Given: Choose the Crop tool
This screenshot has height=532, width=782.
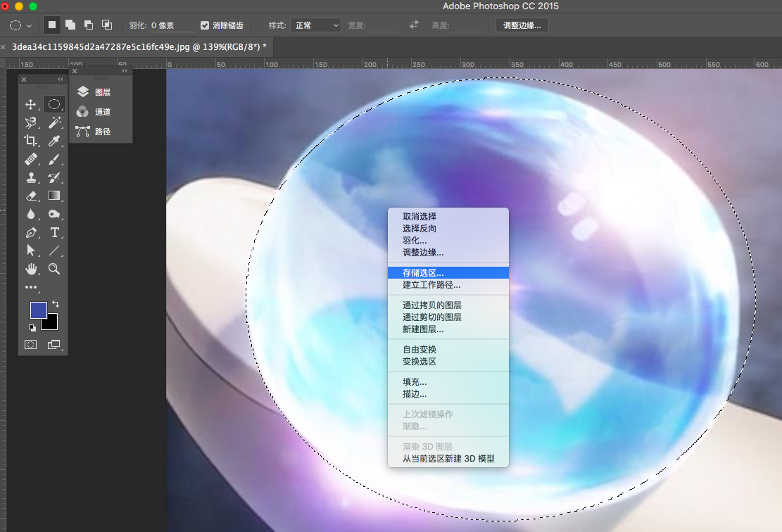Looking at the screenshot, I should point(31,140).
